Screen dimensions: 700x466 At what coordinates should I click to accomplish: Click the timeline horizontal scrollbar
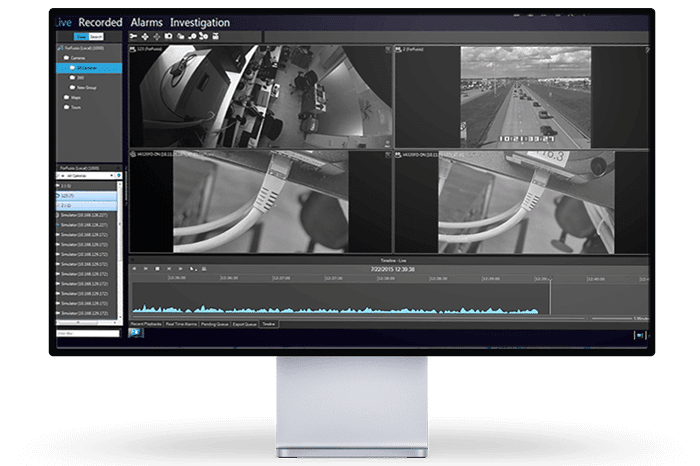[x=359, y=319]
